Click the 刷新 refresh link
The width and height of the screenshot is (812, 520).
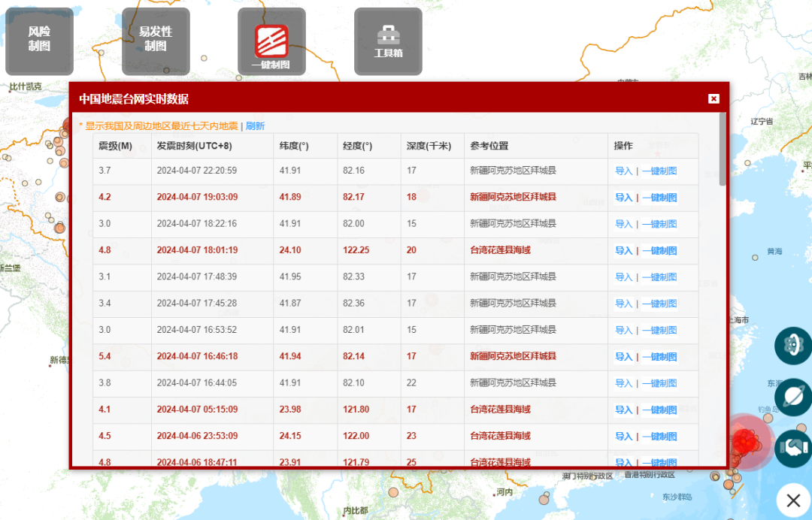point(256,125)
